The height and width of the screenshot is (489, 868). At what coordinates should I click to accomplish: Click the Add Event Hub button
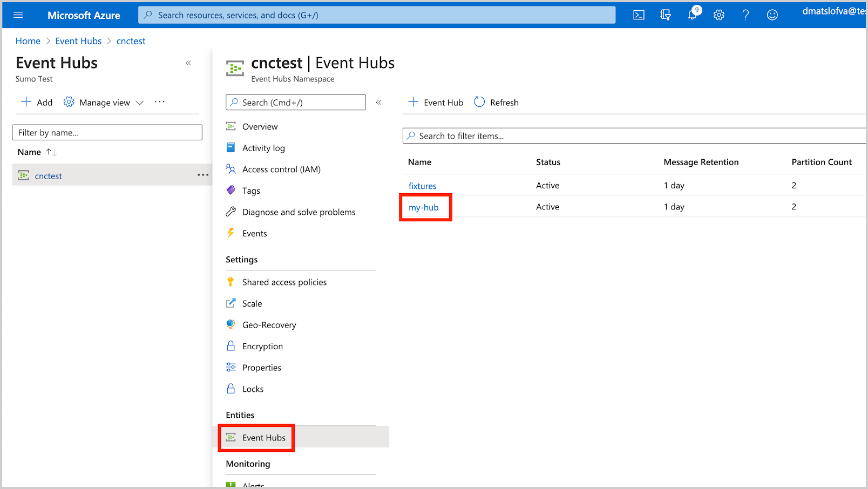click(436, 102)
